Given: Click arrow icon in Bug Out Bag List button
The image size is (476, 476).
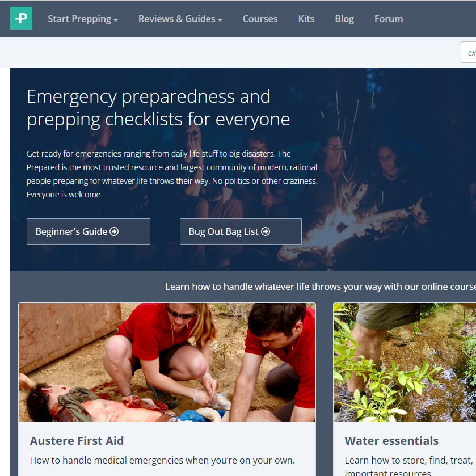Looking at the screenshot, I should [266, 231].
